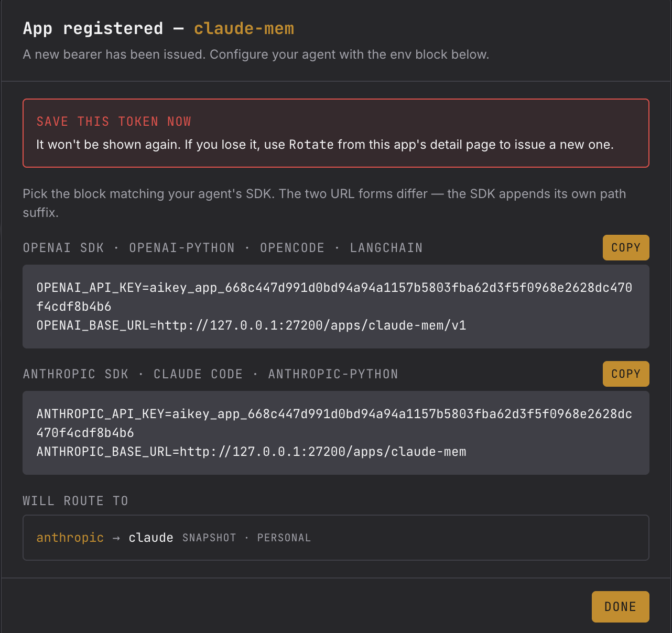The height and width of the screenshot is (633, 672).
Task: Click the ANTHROPIC-PYTHON label
Action: (333, 374)
